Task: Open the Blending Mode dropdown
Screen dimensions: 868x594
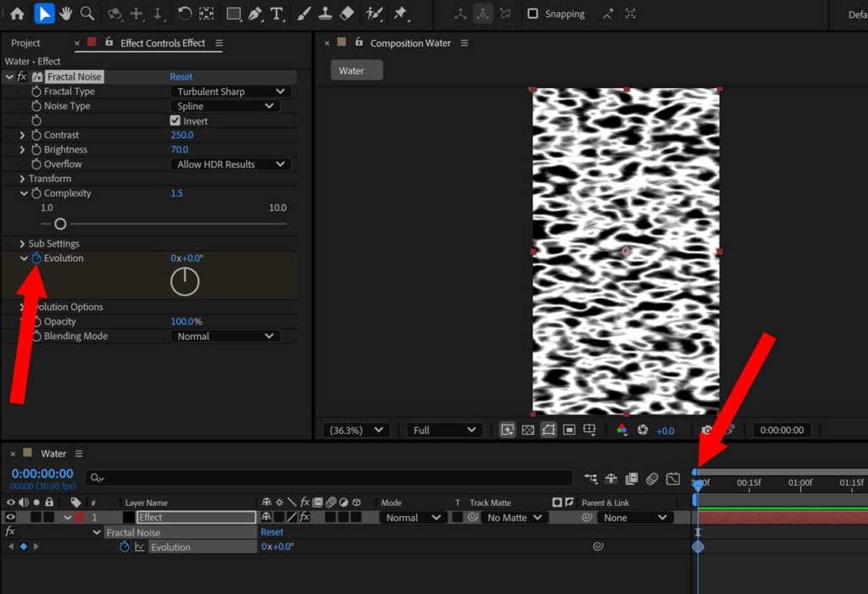Action: pyautogui.click(x=225, y=336)
